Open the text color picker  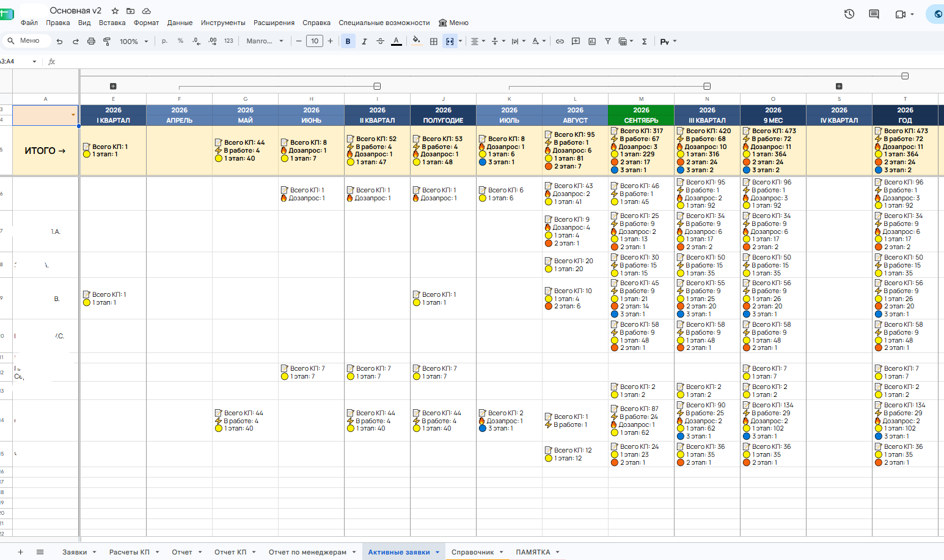click(396, 42)
